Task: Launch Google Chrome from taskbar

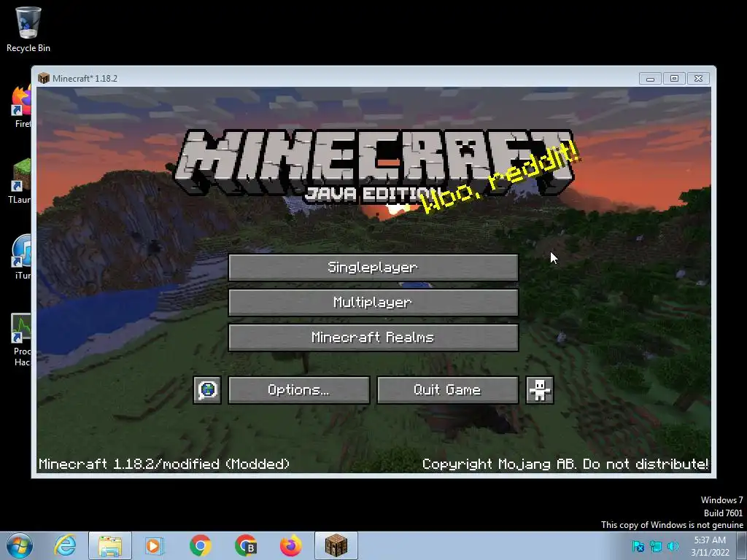Action: pos(201,545)
